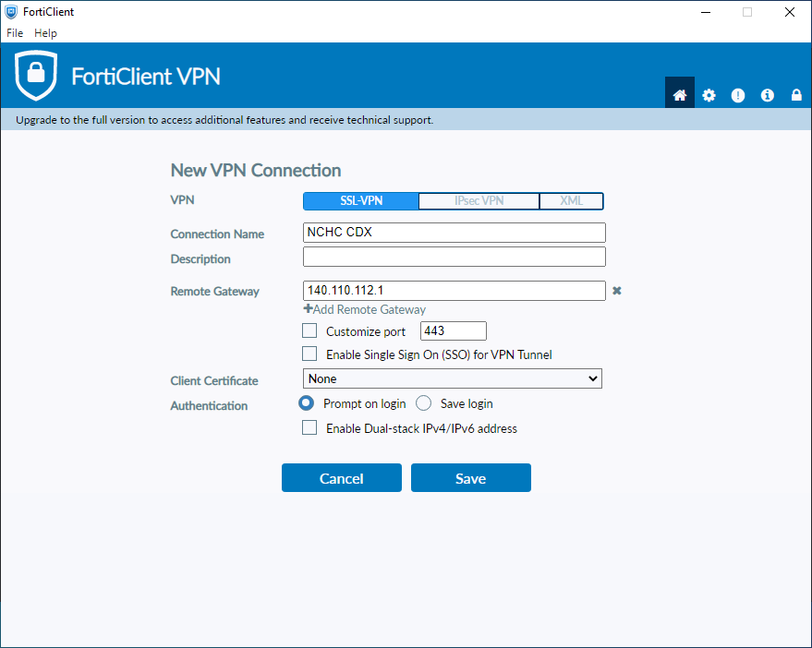Enable the Customize port checkbox
This screenshot has width=812, height=648.
pos(309,330)
